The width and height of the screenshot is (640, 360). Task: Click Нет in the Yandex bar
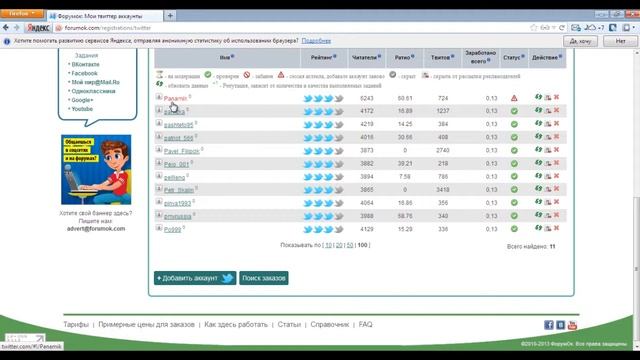point(620,41)
